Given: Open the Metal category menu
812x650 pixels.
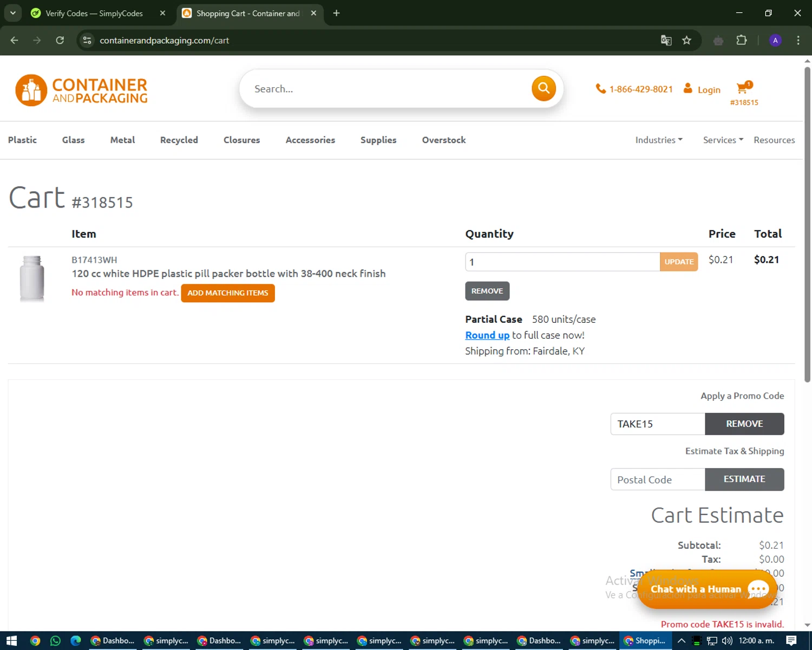Looking at the screenshot, I should click(x=122, y=140).
